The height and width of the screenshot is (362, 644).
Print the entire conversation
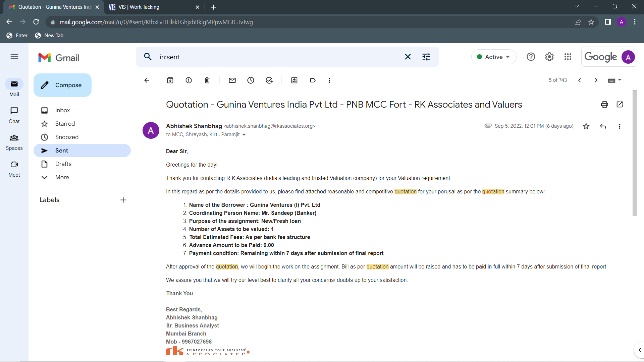604,105
